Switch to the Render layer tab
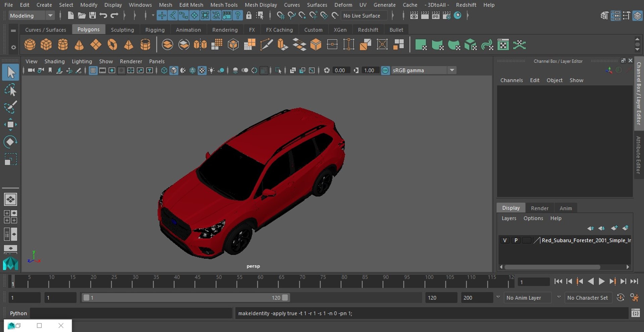Screen dimensions: 644x332 pos(540,208)
